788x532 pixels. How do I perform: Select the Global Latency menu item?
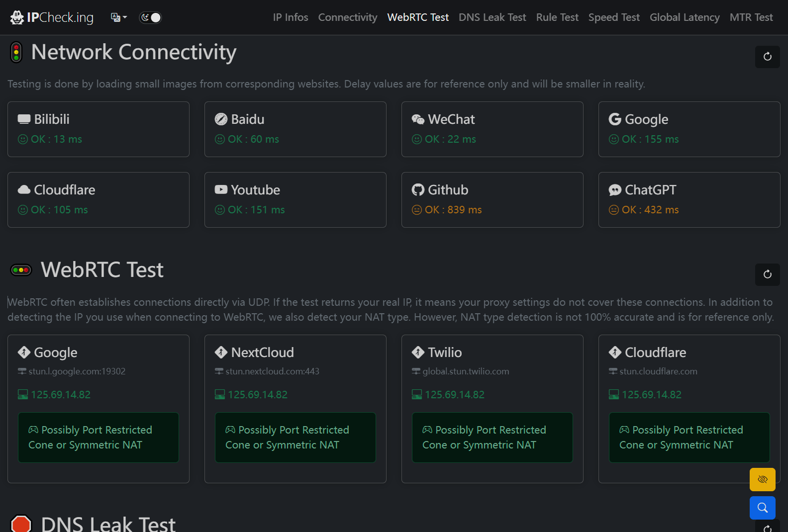tap(685, 17)
